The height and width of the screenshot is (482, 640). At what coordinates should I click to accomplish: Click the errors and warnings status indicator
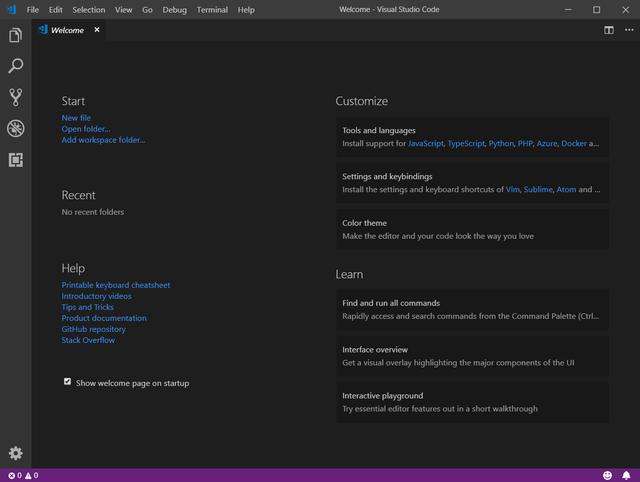(x=23, y=475)
